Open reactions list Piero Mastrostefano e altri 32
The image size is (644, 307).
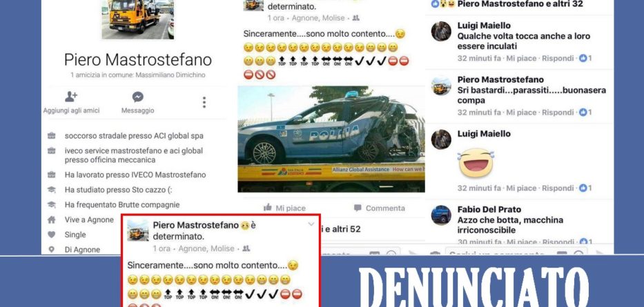click(520, 4)
